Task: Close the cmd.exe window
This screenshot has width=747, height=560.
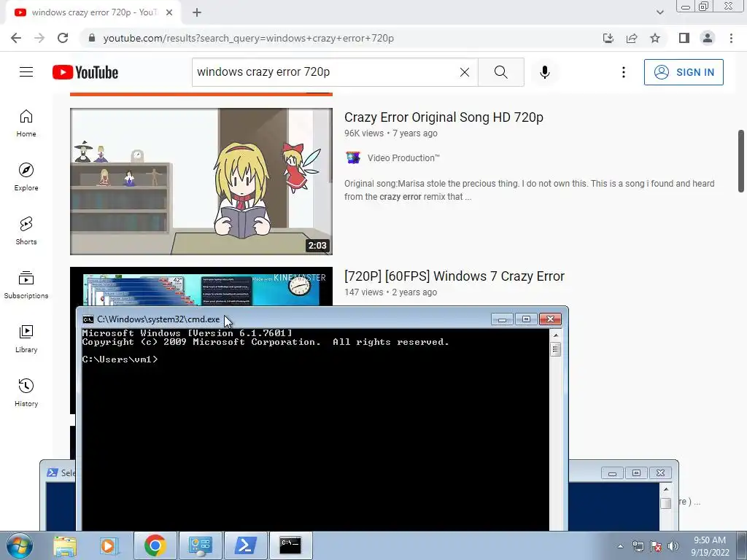Action: [550, 319]
